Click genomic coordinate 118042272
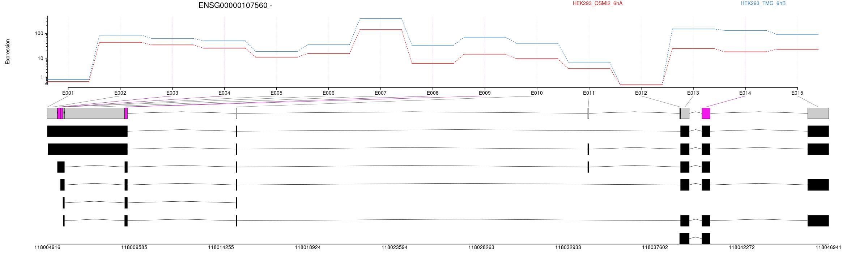This screenshot has height=253, width=868. pyautogui.click(x=741, y=248)
